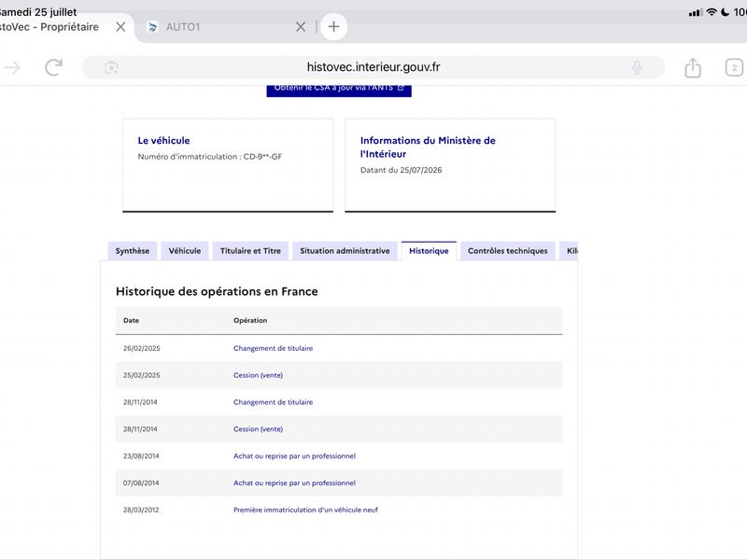Open the Contrôles techniques tab

click(x=508, y=251)
